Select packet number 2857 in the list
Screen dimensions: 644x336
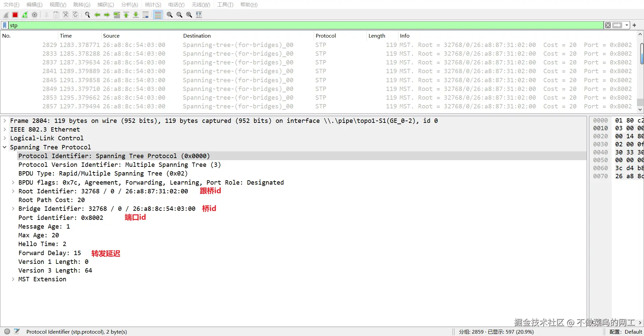[x=318, y=106]
